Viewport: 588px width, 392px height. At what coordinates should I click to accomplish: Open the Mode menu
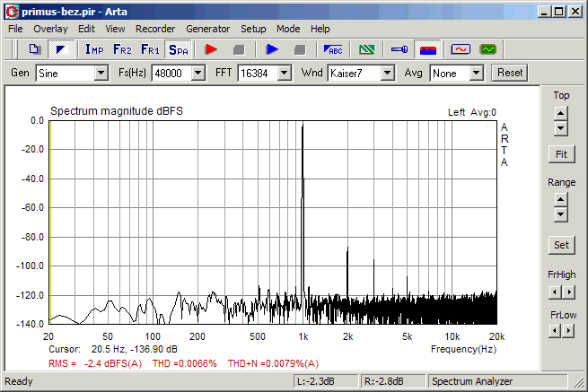click(288, 29)
